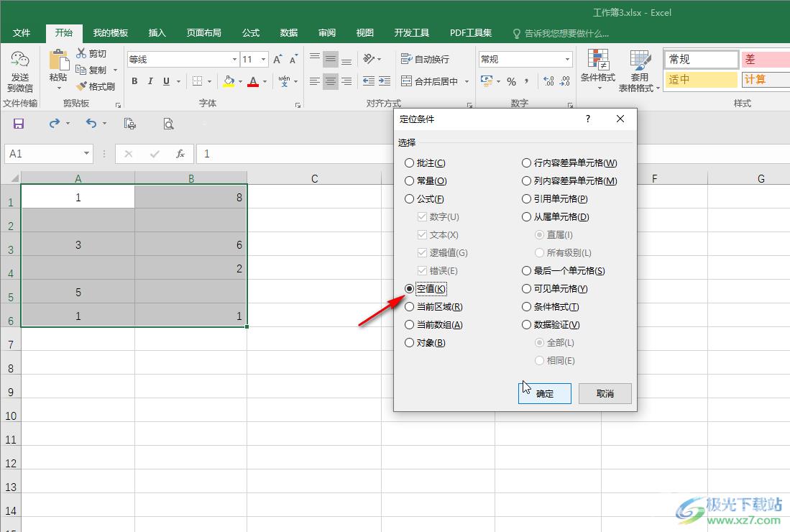Click the 取消 (Cancel) button
The image size is (790, 532).
(x=605, y=393)
